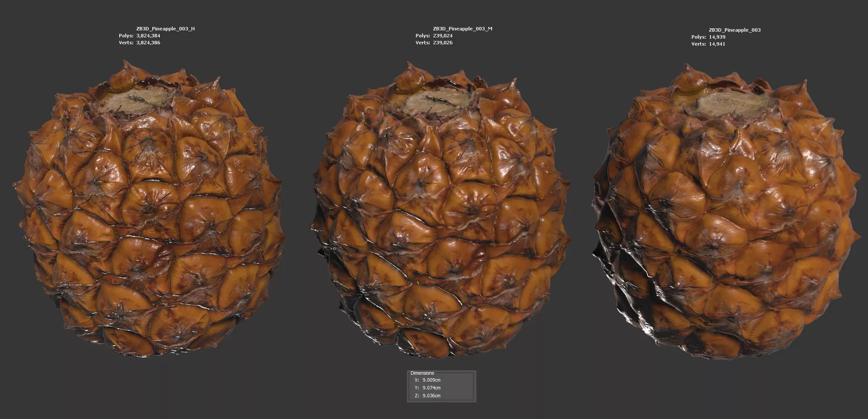
Task: Click the ZB3D_Pineapple_003 name label
Action: coord(734,30)
